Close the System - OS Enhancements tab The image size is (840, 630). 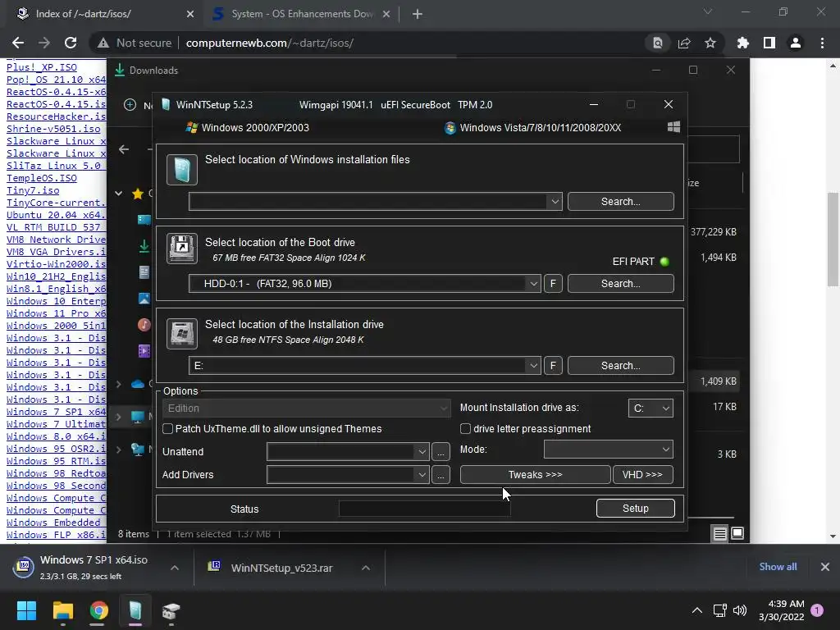[x=386, y=14]
